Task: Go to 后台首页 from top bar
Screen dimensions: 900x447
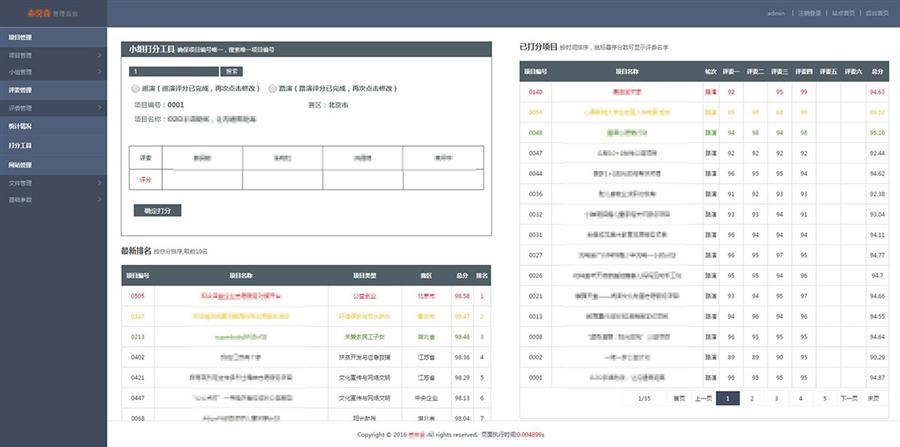Action: coord(876,13)
